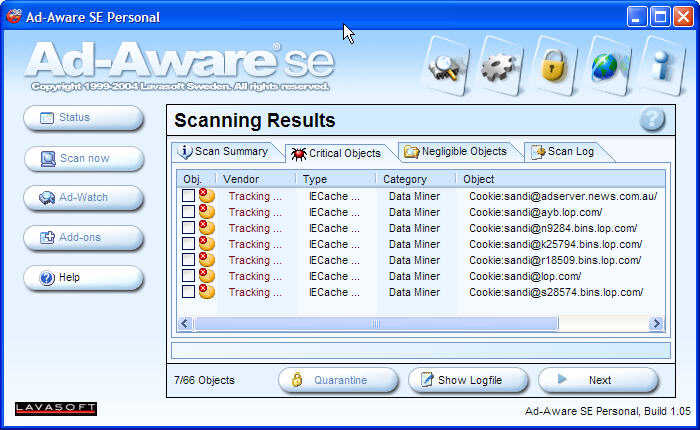Screen dimensions: 700x430
Task: Select the Critical Objects tab
Action: (339, 153)
